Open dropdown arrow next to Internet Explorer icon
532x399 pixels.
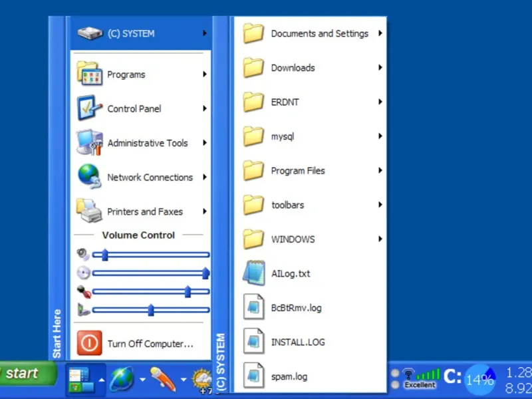pos(142,379)
